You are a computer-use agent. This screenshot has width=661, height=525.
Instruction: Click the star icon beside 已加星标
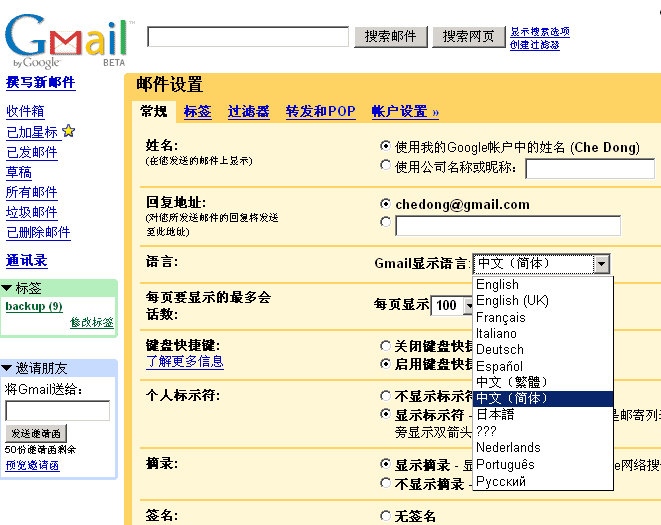(x=68, y=131)
